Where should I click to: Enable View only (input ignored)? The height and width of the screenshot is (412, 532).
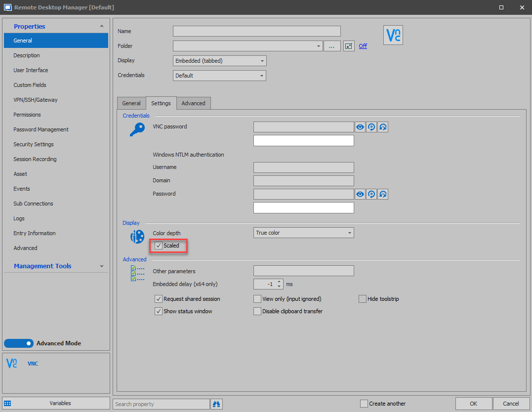click(x=257, y=298)
